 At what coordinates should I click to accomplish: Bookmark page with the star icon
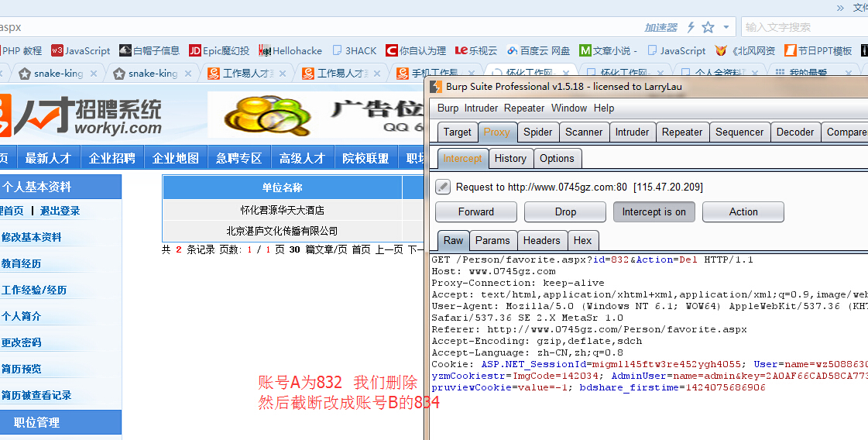708,27
